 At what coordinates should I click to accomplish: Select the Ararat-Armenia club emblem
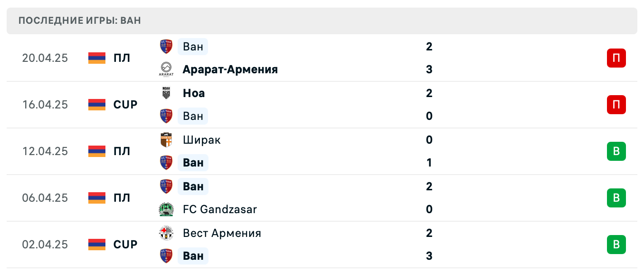coord(165,69)
